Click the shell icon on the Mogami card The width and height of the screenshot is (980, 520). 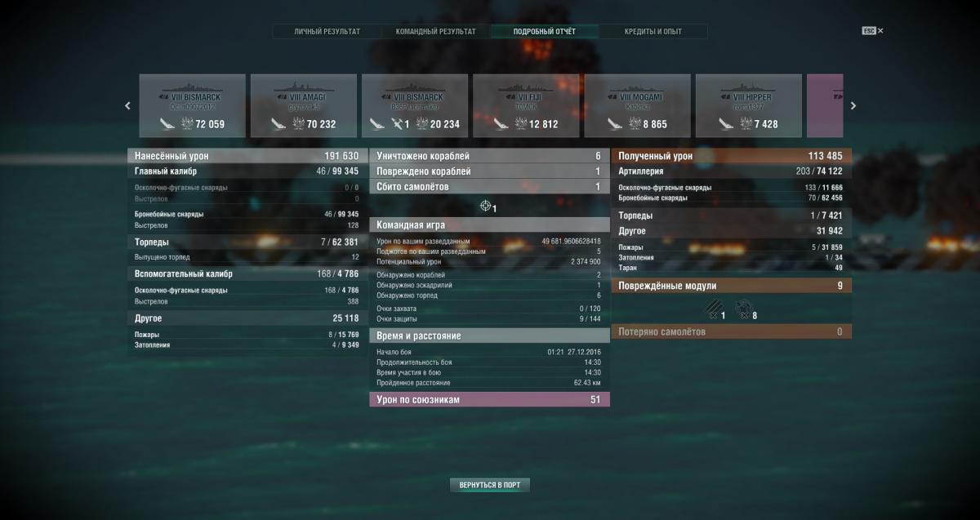[x=613, y=124]
